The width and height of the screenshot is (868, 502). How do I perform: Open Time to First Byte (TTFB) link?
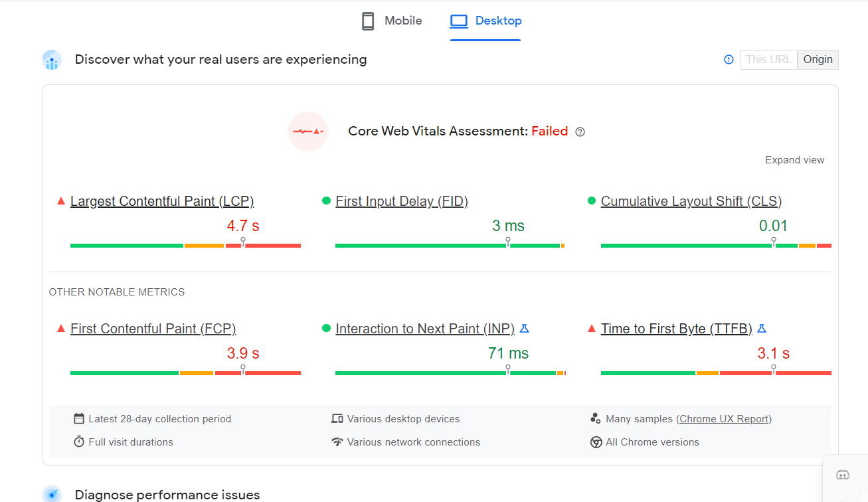coord(676,329)
